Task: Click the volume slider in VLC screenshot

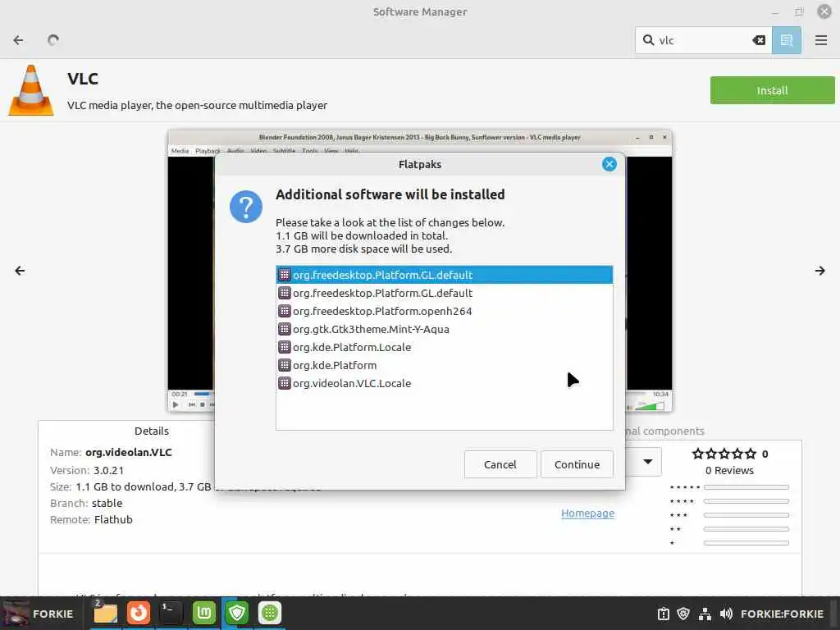Action: click(650, 407)
